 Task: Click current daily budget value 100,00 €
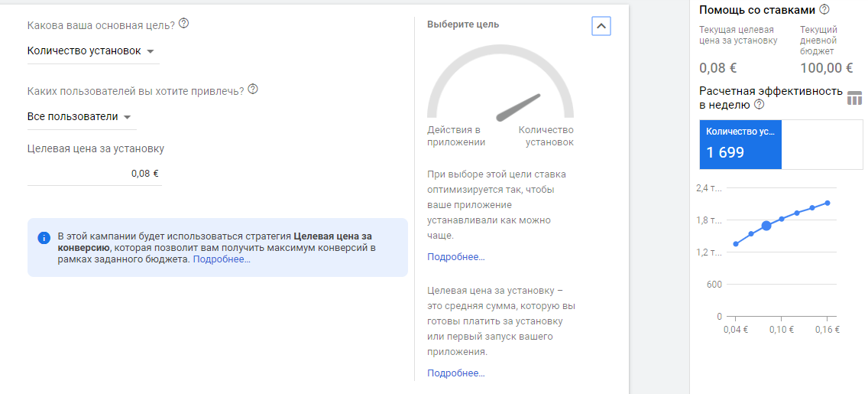pos(827,69)
